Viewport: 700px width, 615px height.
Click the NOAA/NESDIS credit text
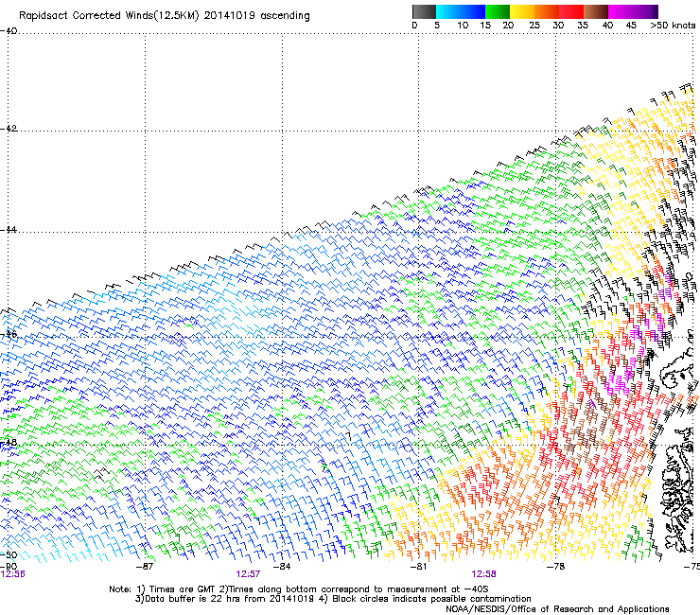pos(557,609)
